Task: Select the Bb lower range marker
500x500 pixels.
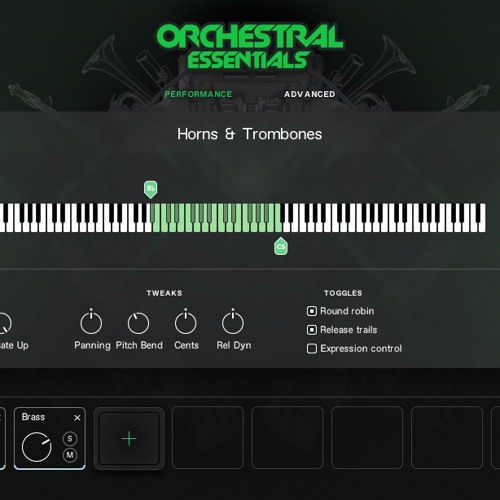Action: [151, 190]
